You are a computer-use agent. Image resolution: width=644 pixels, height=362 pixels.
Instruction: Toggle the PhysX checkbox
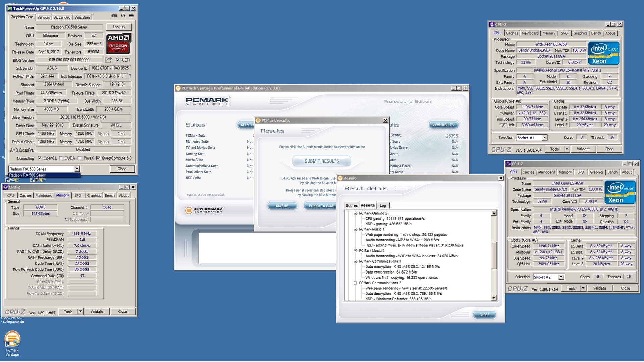click(79, 158)
